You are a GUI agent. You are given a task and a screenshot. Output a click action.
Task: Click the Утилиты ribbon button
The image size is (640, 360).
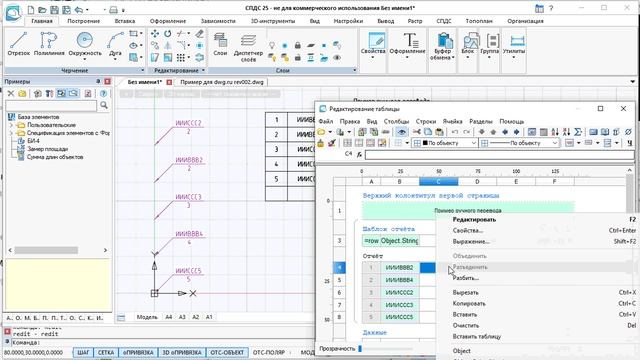pos(514,47)
